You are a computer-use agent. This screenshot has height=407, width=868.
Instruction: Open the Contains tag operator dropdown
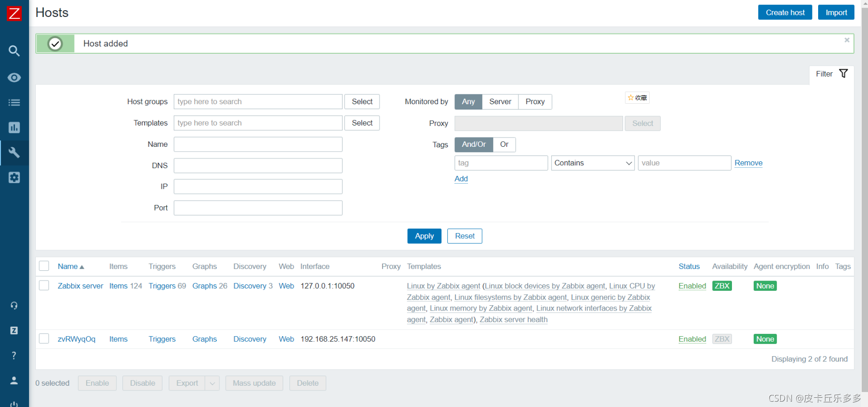pyautogui.click(x=593, y=163)
